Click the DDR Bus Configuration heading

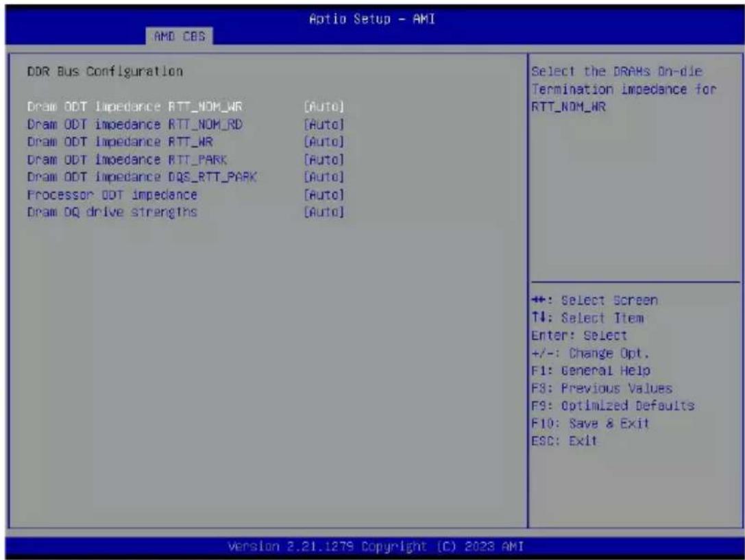click(105, 71)
